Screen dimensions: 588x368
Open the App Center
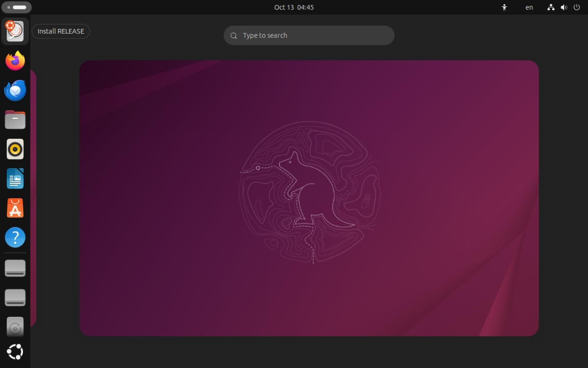[15, 208]
